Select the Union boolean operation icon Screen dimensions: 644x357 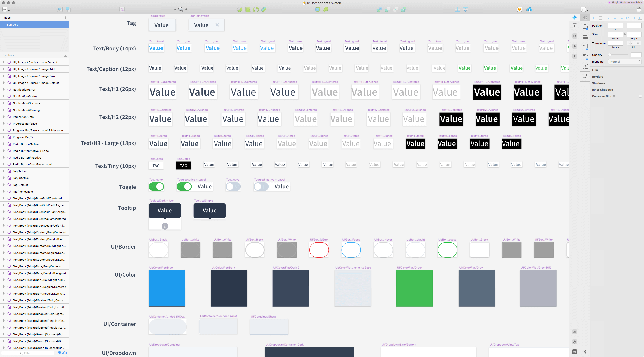pos(380,9)
